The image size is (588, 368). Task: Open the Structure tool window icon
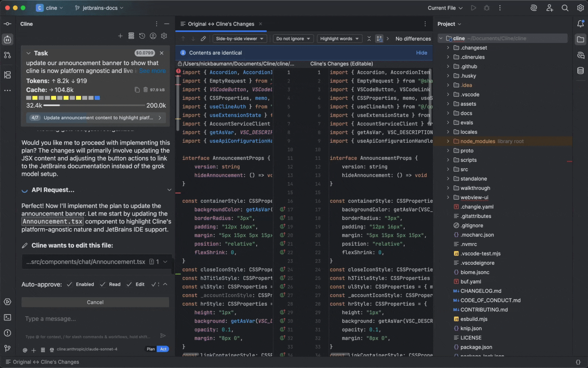click(7, 75)
